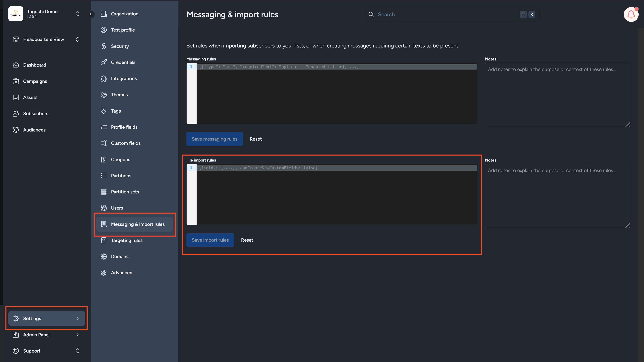Image resolution: width=644 pixels, height=362 pixels.
Task: Expand the Settings menu arrow
Action: click(78, 318)
